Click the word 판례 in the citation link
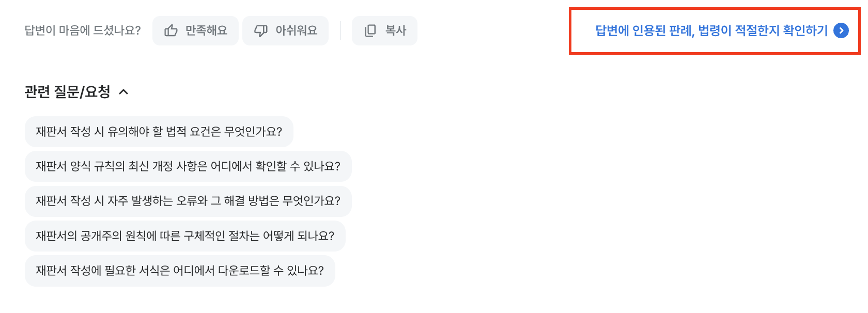This screenshot has height=313, width=868. [x=681, y=31]
